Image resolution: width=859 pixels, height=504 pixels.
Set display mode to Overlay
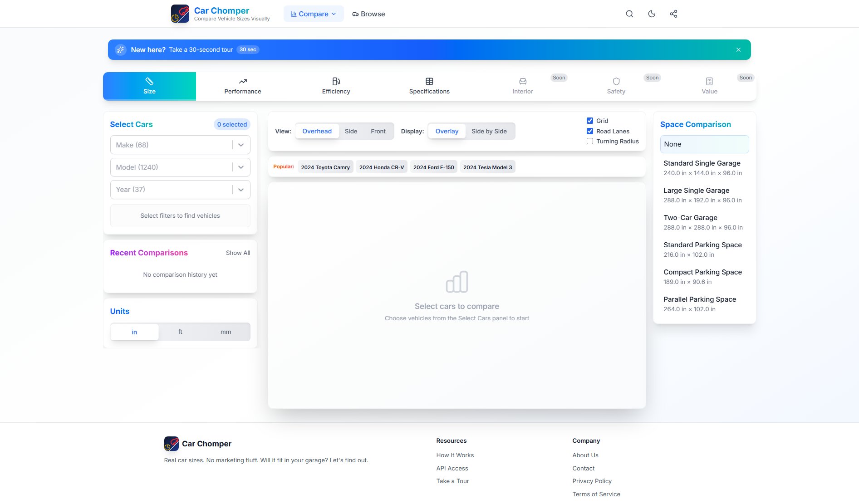click(447, 131)
